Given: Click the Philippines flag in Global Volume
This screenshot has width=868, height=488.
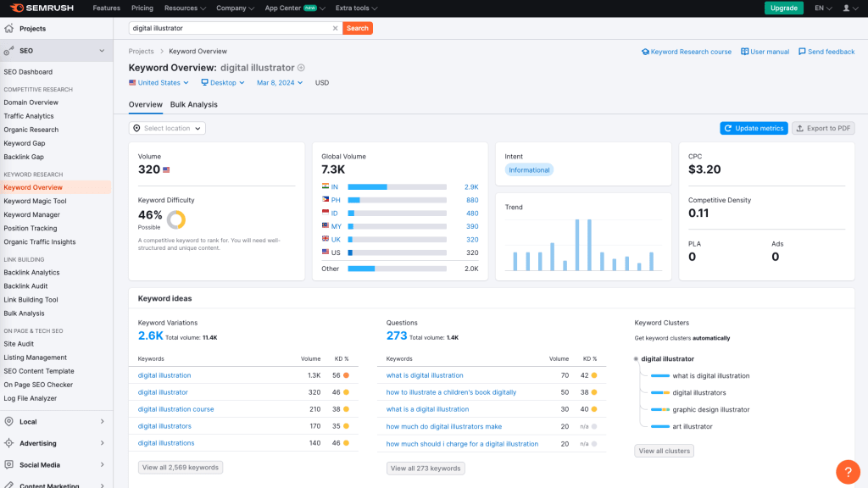Looking at the screenshot, I should 325,199.
